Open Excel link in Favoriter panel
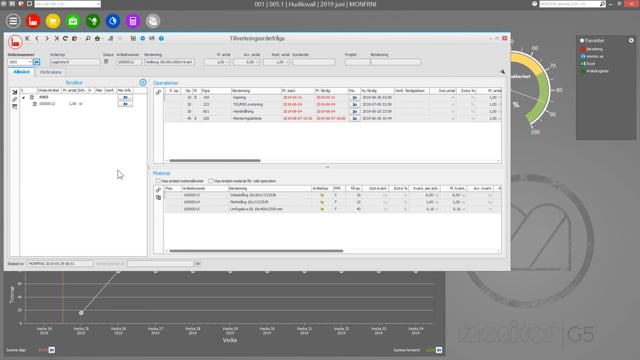The width and height of the screenshot is (640, 360). point(588,64)
